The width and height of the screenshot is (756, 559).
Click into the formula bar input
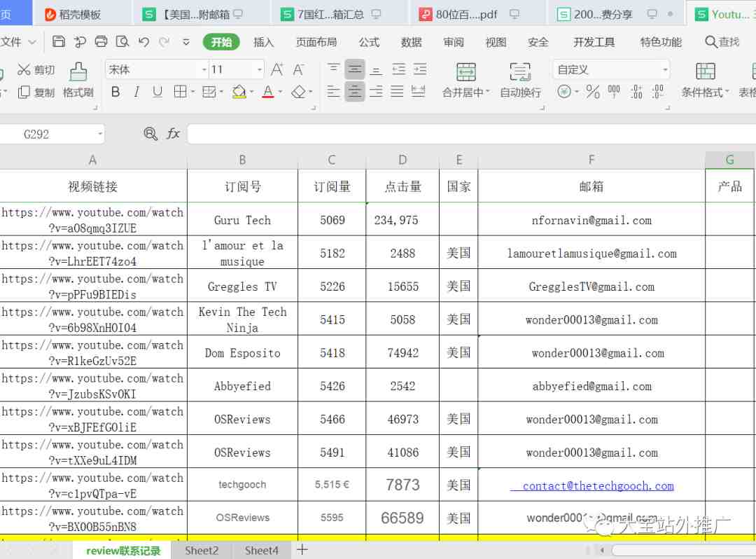click(x=472, y=134)
